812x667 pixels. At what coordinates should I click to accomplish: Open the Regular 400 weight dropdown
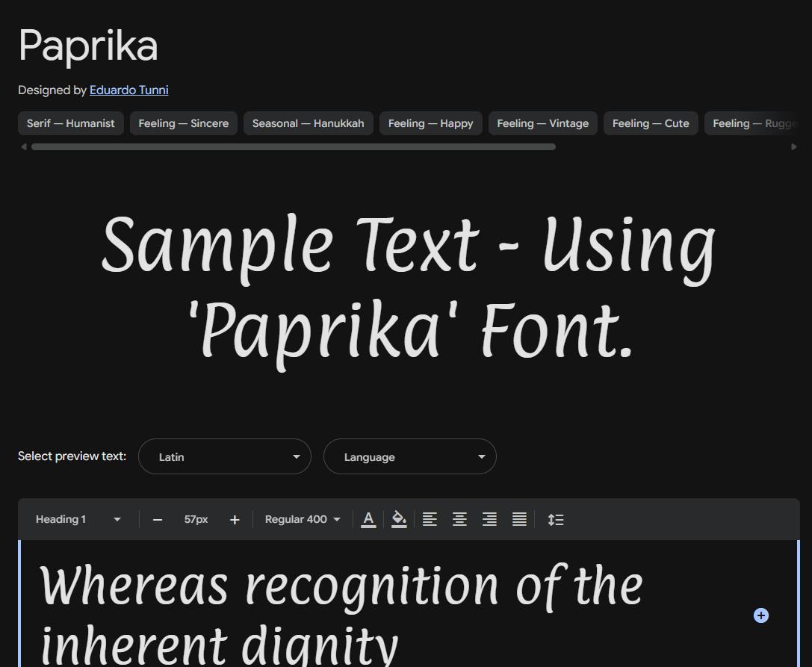click(x=303, y=519)
